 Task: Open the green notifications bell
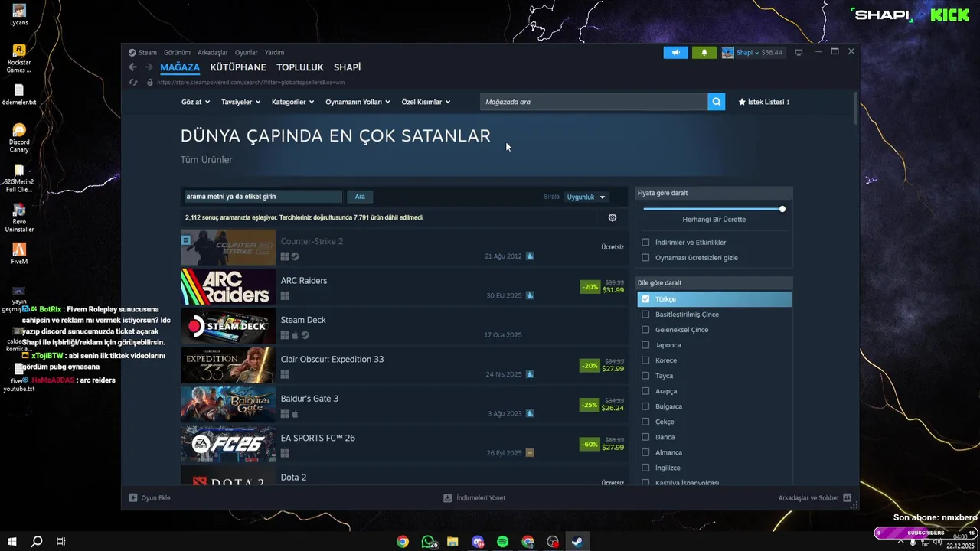(704, 53)
